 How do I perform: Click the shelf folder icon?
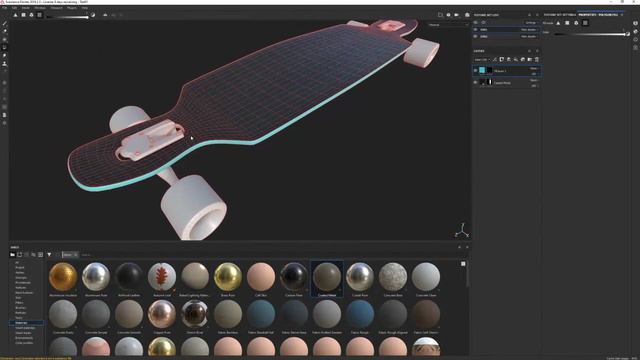coord(13,255)
